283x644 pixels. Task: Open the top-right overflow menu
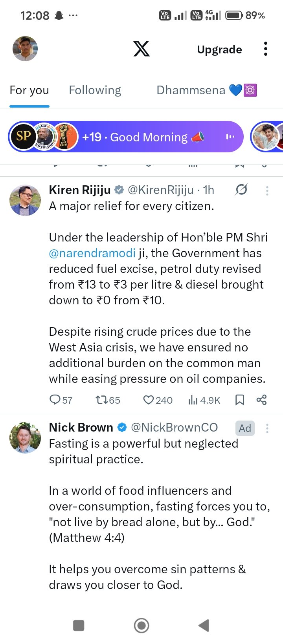(266, 49)
